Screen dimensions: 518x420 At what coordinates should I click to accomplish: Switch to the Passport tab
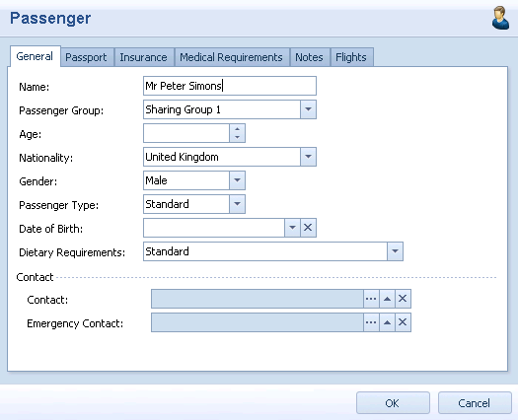pyautogui.click(x=86, y=57)
